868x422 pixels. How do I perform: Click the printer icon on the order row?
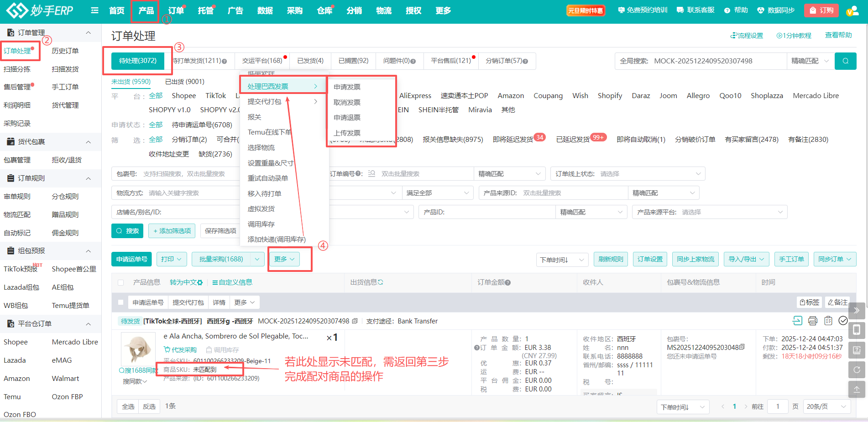[813, 321]
